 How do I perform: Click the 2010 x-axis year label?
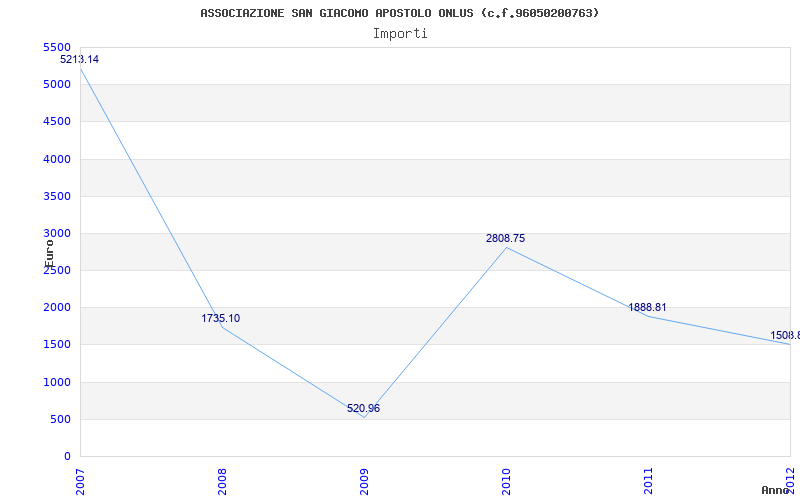coord(506,481)
